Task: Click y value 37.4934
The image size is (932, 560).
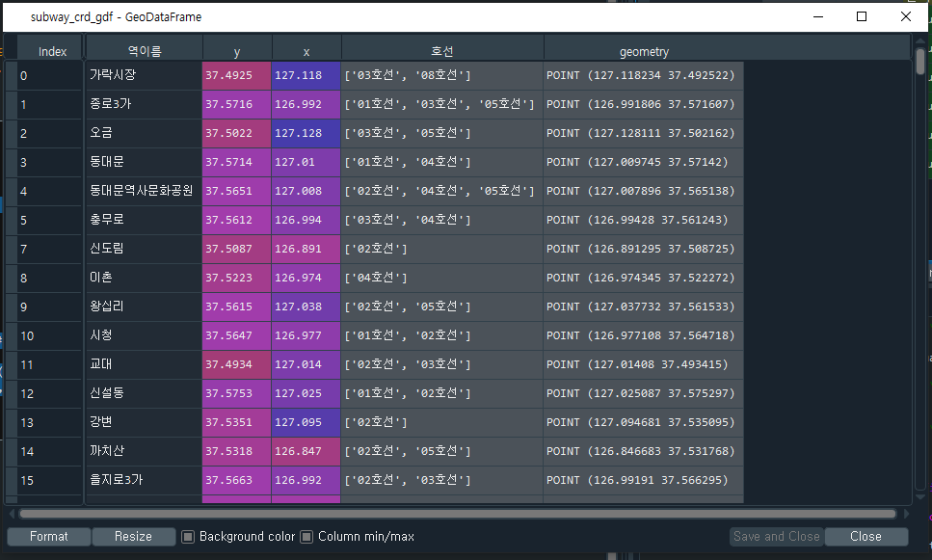Action: click(x=236, y=364)
